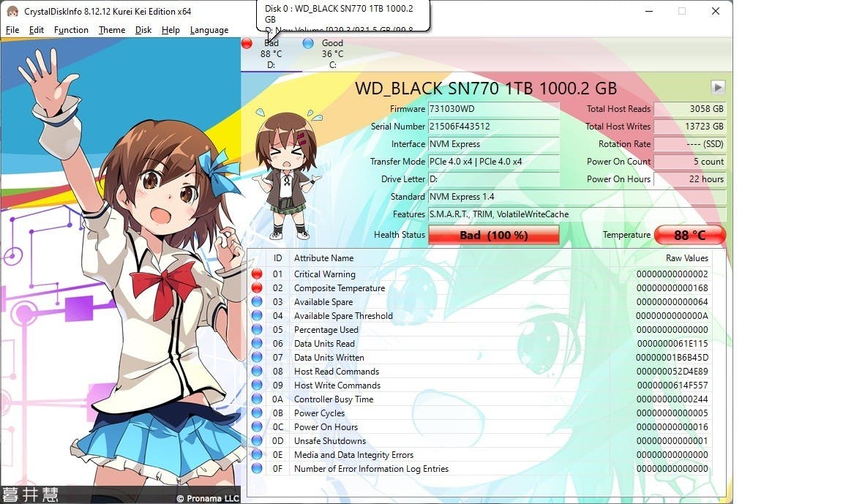This screenshot has height=504, width=843.
Task: Open the File menu
Action: click(x=12, y=30)
